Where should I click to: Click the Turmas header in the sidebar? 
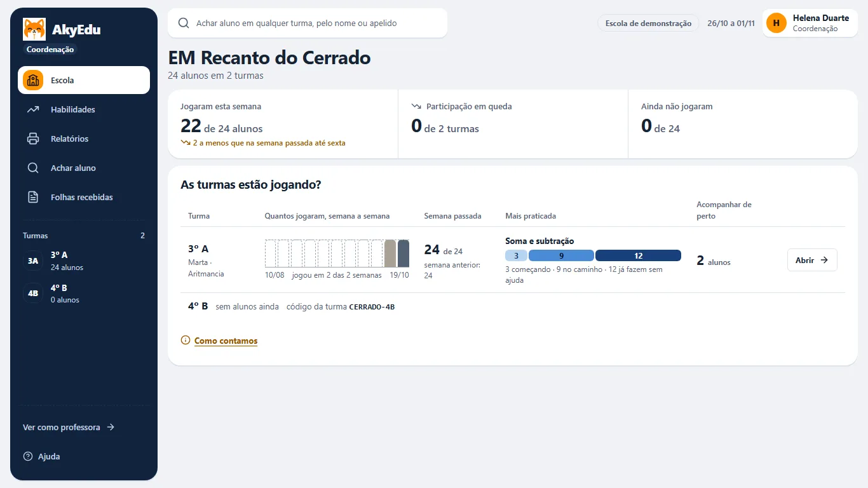(36, 235)
